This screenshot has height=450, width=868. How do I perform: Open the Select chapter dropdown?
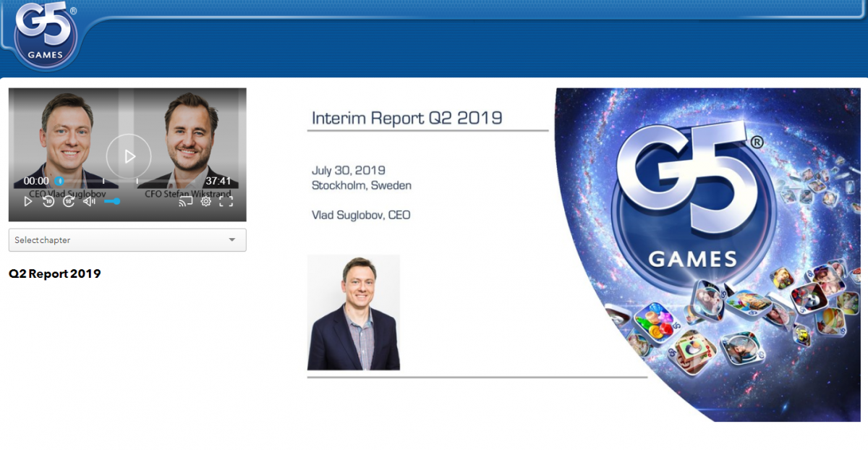click(127, 240)
